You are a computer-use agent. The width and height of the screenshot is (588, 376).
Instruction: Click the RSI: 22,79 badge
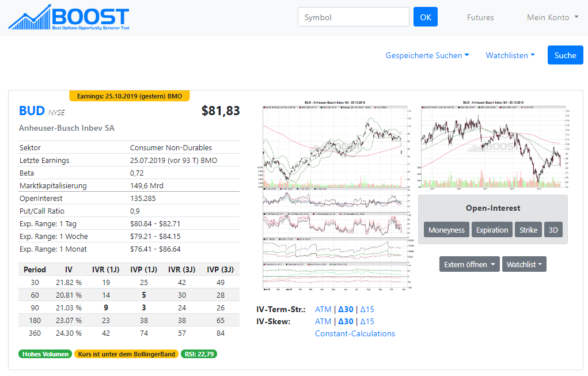coord(199,354)
